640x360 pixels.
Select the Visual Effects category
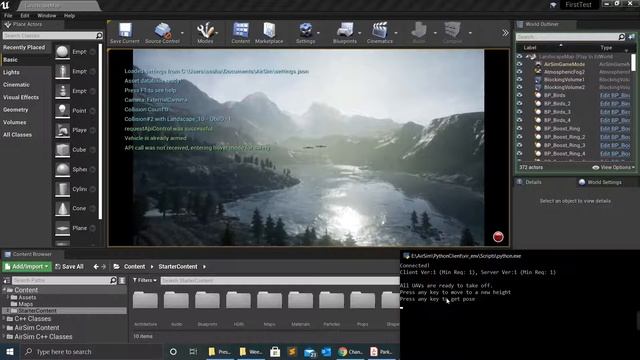(x=21, y=97)
